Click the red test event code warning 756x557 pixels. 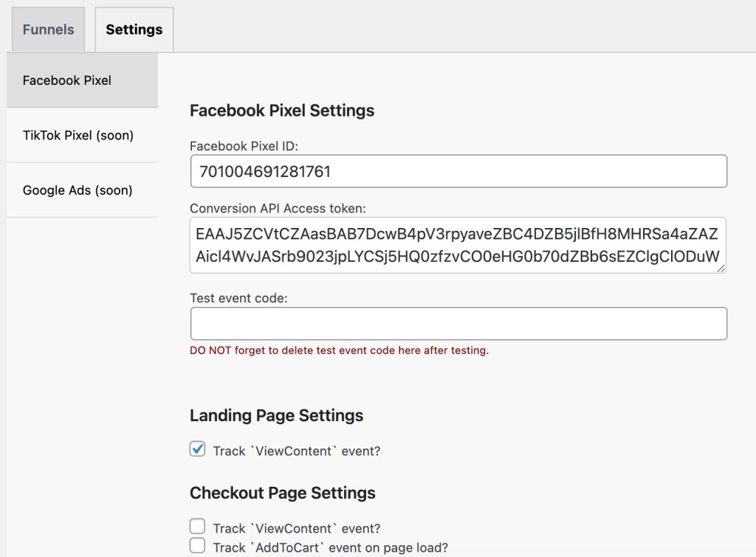pos(339,350)
